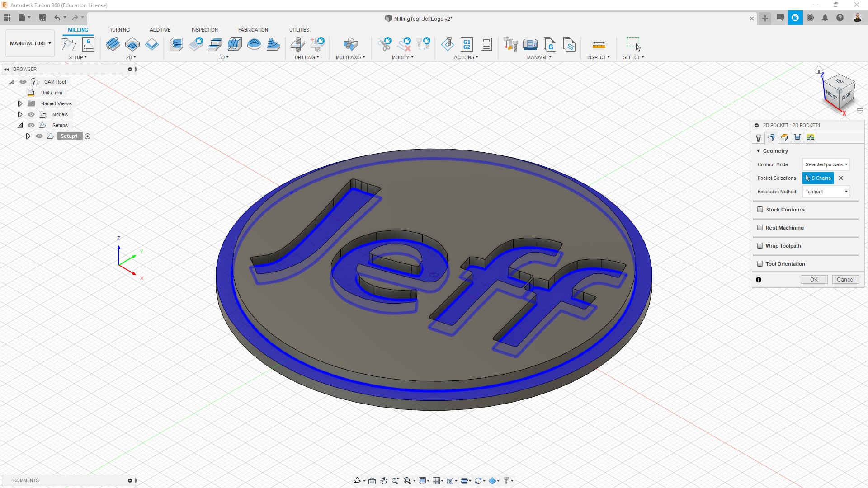
Task: Enable the Rest Machining checkbox
Action: click(x=760, y=228)
